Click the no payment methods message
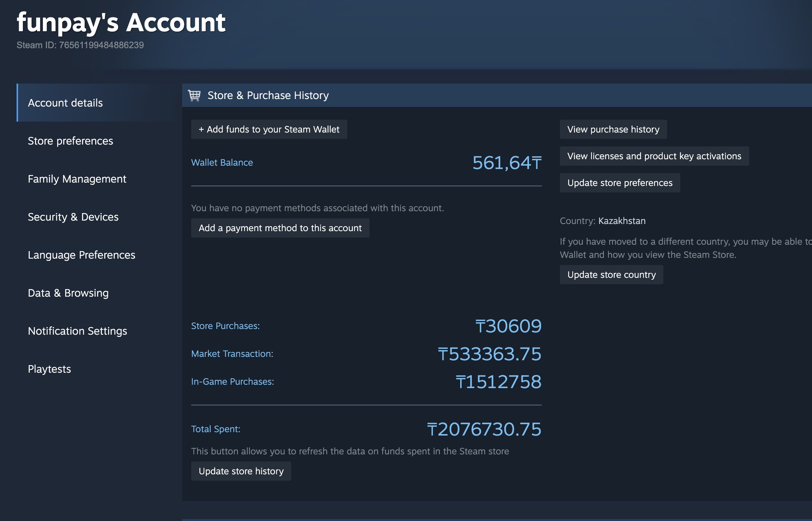This screenshot has height=521, width=812. pyautogui.click(x=318, y=208)
